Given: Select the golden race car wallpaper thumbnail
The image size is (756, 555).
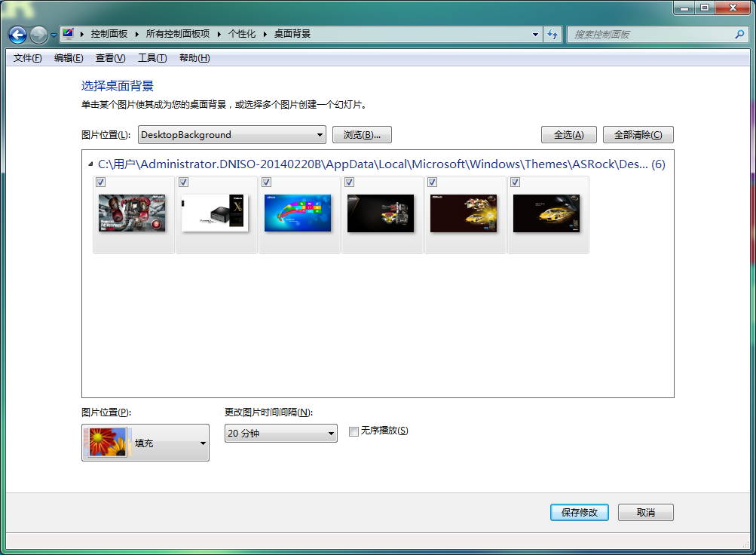Looking at the screenshot, I should pyautogui.click(x=464, y=213).
